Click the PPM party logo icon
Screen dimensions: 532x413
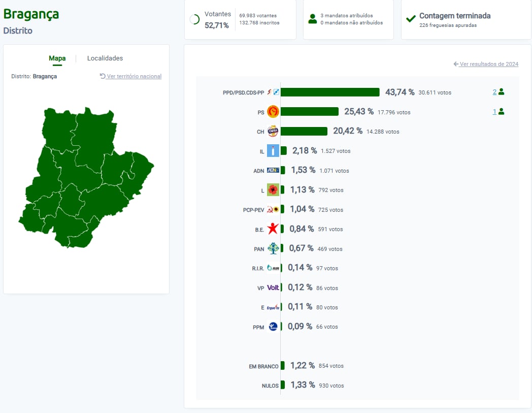tap(273, 327)
